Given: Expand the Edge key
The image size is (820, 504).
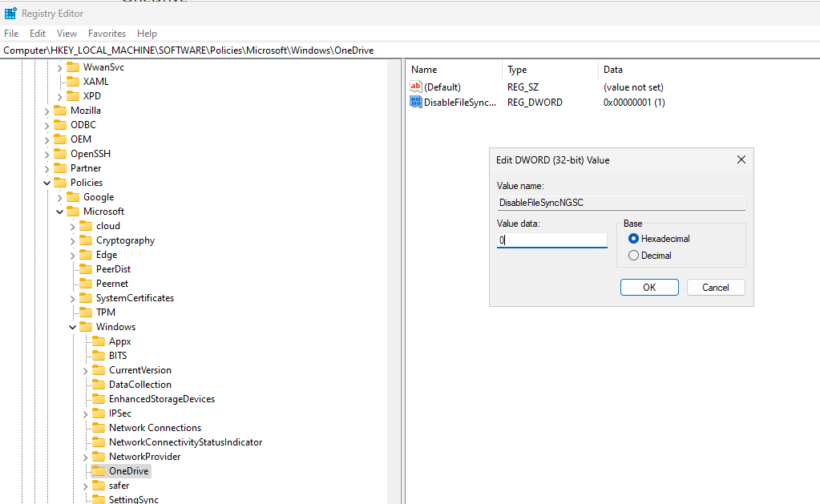Looking at the screenshot, I should 73,256.
